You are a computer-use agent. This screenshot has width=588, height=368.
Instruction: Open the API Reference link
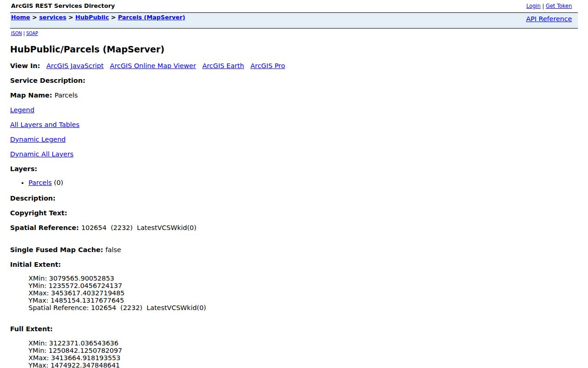coord(549,19)
